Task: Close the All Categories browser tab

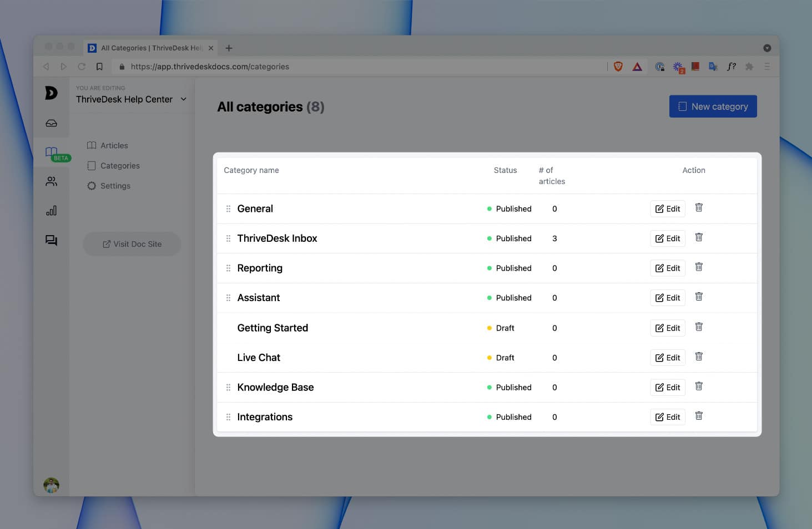Action: pyautogui.click(x=211, y=48)
